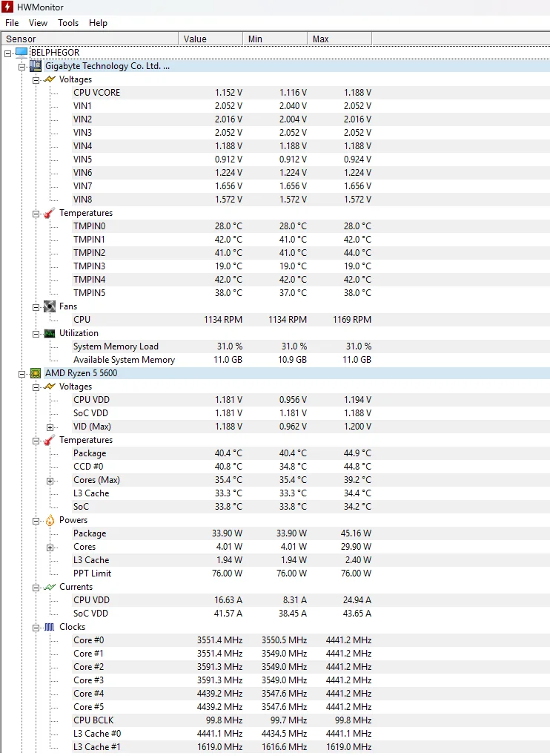Click the Ryzen Temperatures thermometer icon

(50, 440)
